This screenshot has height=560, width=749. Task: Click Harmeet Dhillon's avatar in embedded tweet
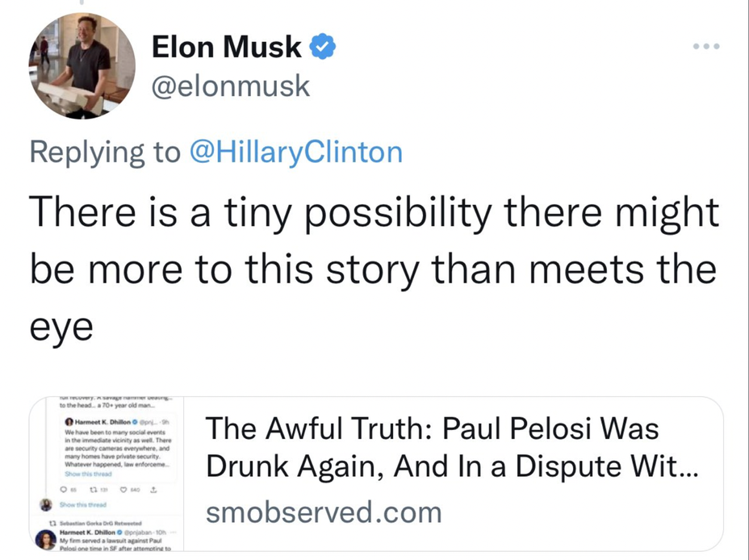pos(69,422)
